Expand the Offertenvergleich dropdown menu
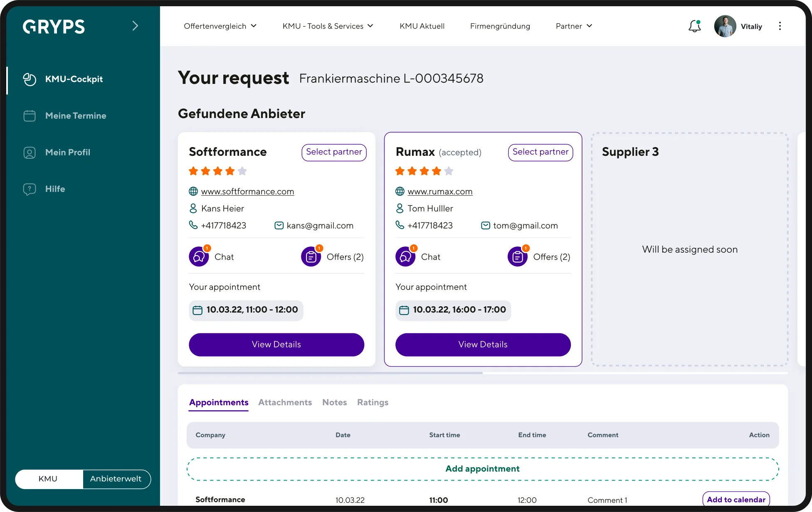Viewport: 812px width, 512px height. point(220,26)
